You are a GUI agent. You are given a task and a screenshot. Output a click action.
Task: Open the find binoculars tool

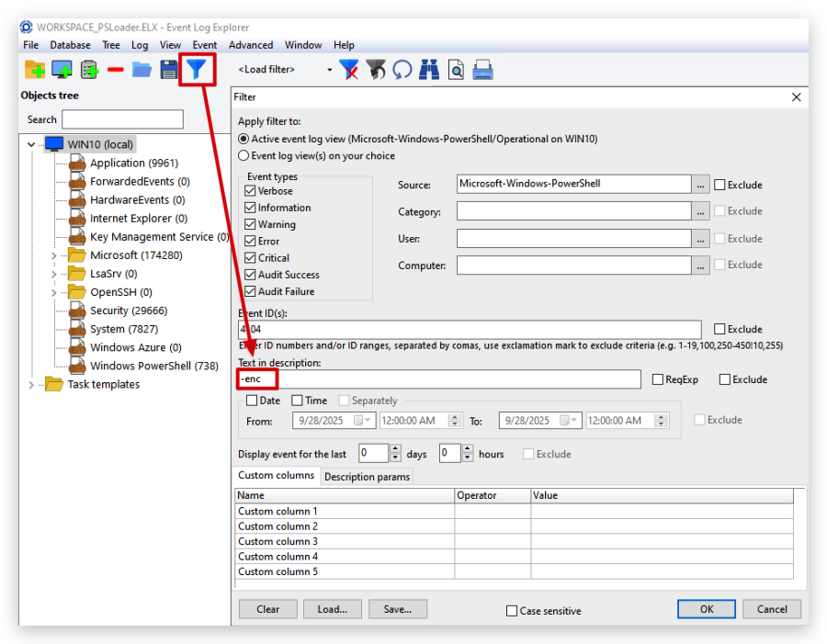click(429, 70)
